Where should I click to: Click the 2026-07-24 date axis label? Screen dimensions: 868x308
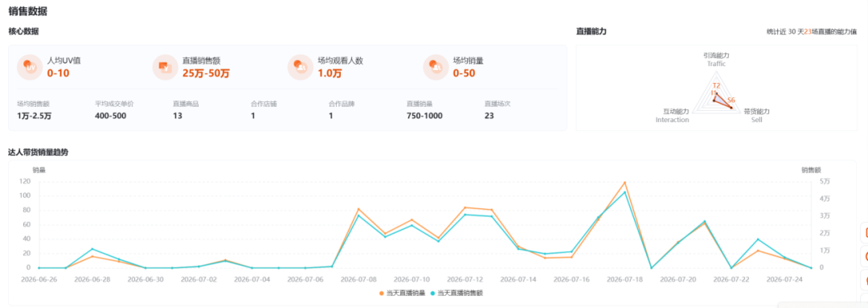click(784, 280)
